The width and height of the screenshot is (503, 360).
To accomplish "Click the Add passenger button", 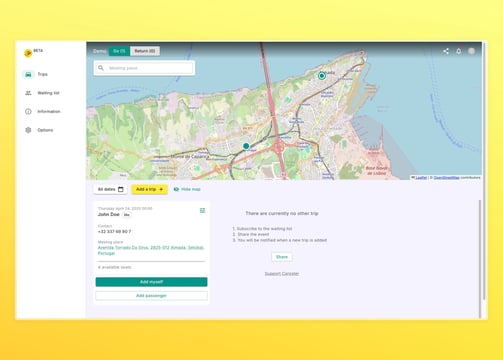I will (151, 296).
